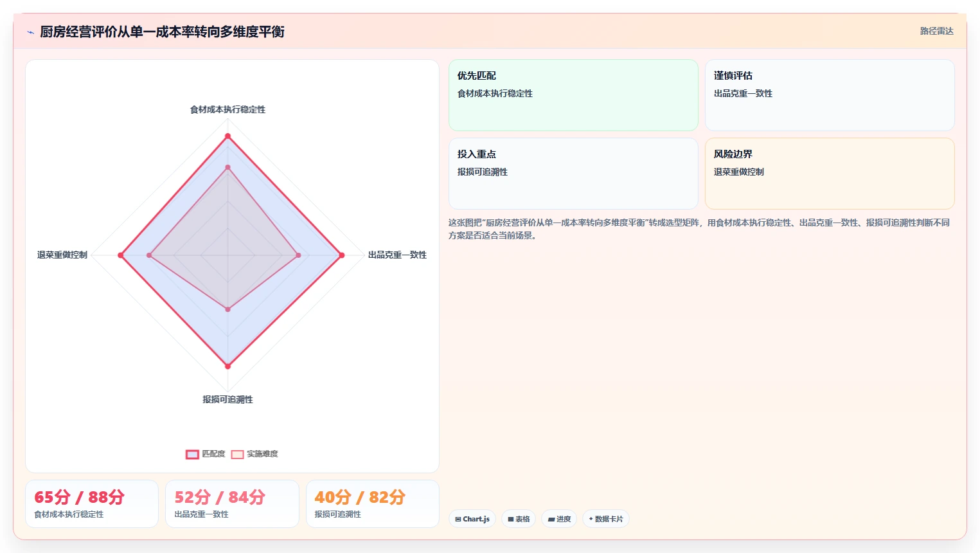Open the 优先匹配 card

(x=573, y=95)
